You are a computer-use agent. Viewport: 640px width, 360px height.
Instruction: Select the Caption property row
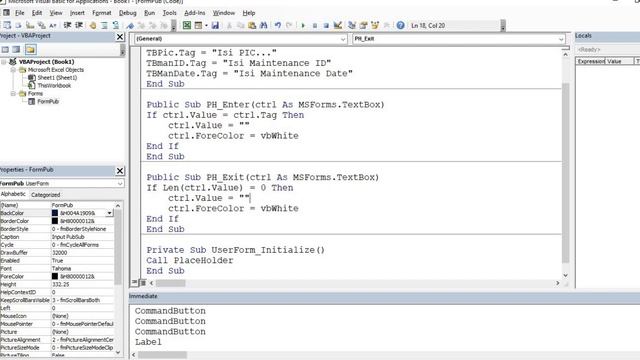(57, 237)
